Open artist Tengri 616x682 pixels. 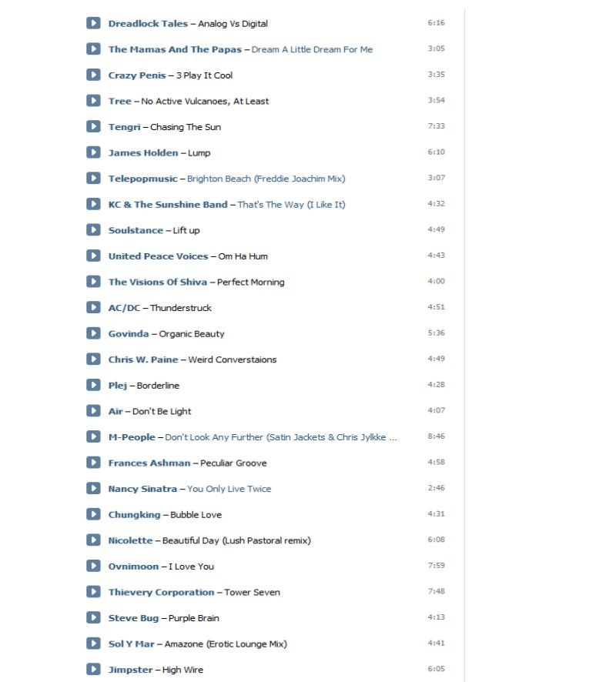[125, 127]
